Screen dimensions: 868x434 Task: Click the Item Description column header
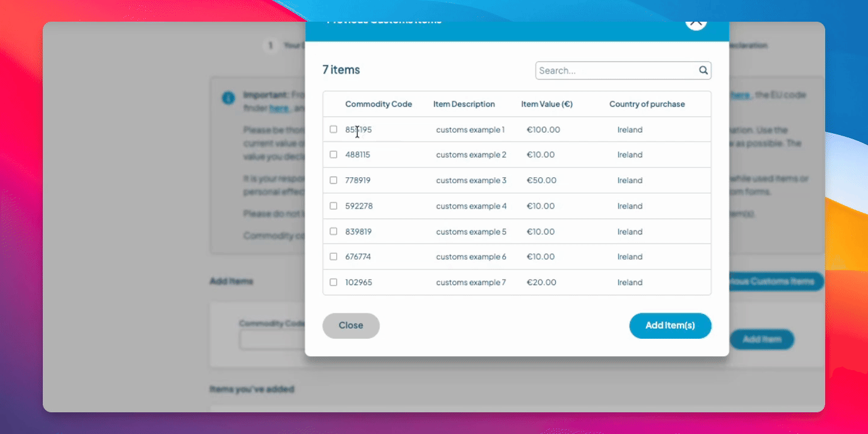click(464, 104)
